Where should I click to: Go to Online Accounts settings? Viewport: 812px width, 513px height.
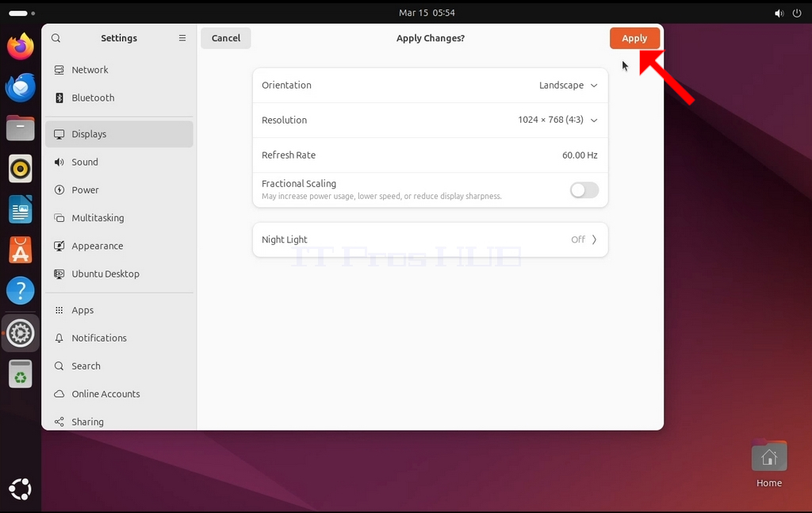point(119,394)
